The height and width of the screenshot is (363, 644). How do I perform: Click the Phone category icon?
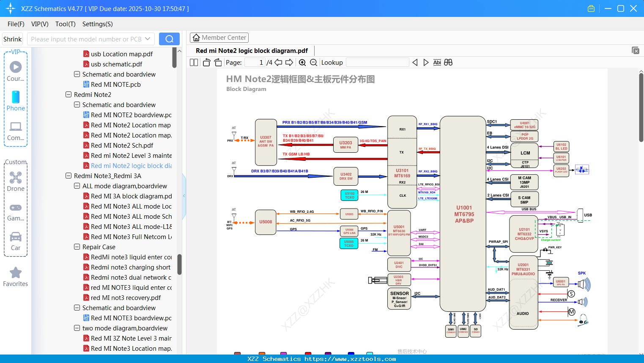[x=16, y=98]
